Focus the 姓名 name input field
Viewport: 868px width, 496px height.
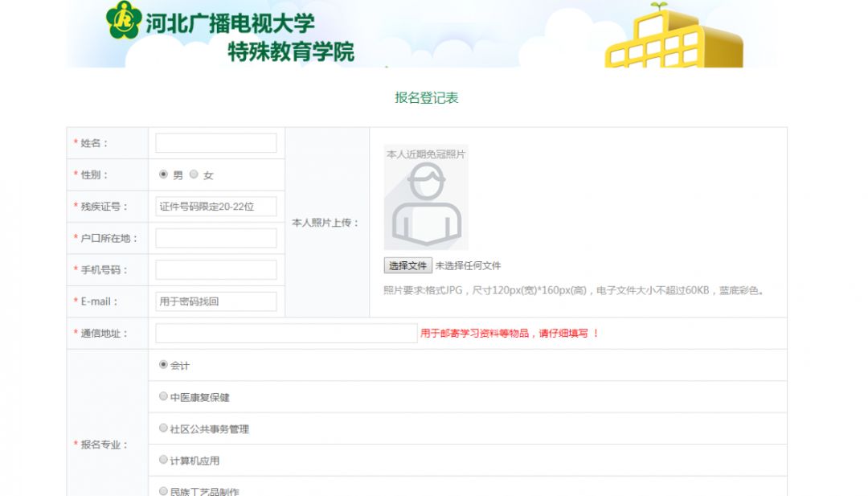tap(216, 143)
